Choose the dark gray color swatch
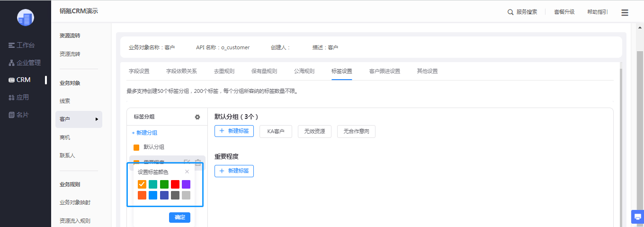The image size is (644, 227). tap(175, 195)
